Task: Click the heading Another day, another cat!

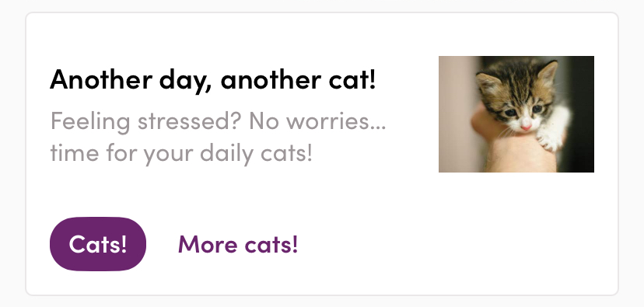Action: [213, 79]
